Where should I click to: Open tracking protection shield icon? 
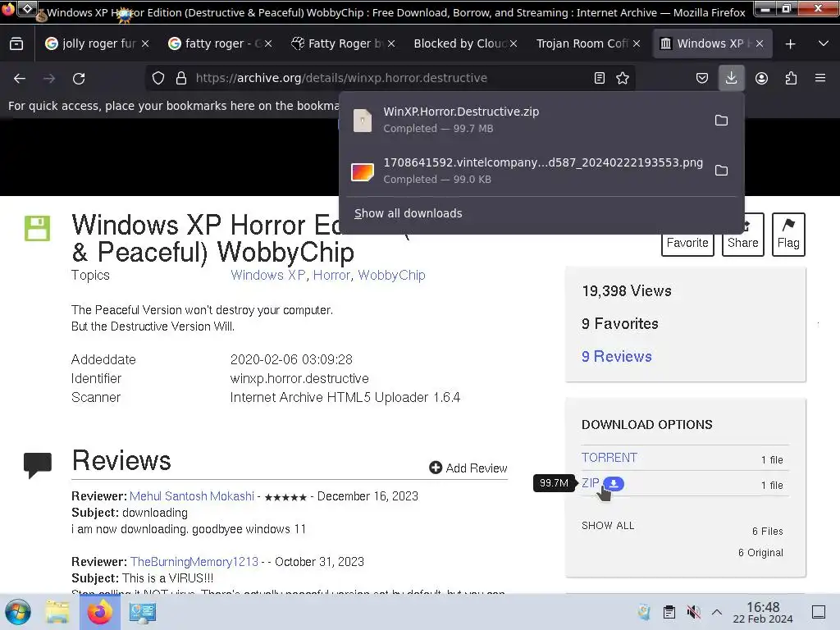pos(158,78)
